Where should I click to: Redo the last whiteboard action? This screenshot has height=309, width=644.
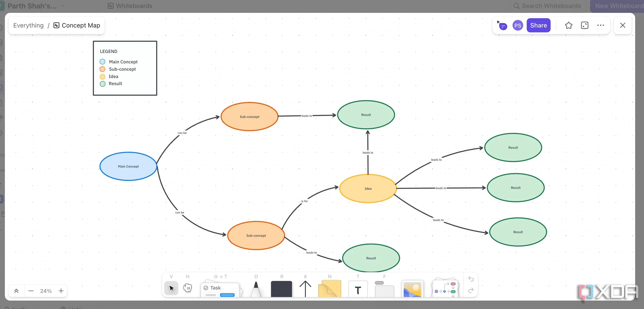(471, 290)
